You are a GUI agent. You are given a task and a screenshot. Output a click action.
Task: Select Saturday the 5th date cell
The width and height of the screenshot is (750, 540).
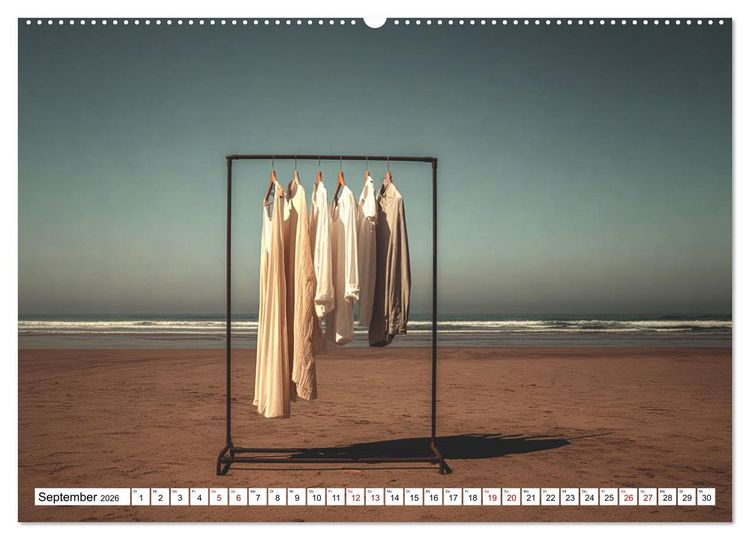click(x=219, y=497)
